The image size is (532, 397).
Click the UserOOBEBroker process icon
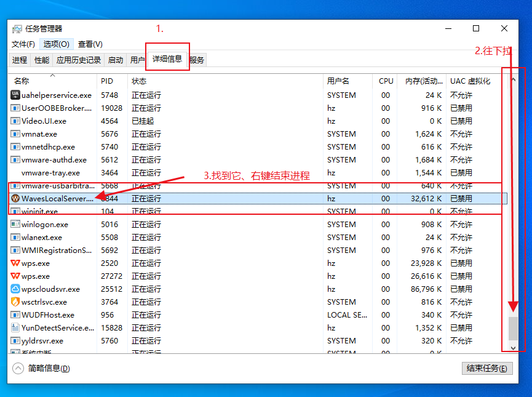[x=15, y=108]
